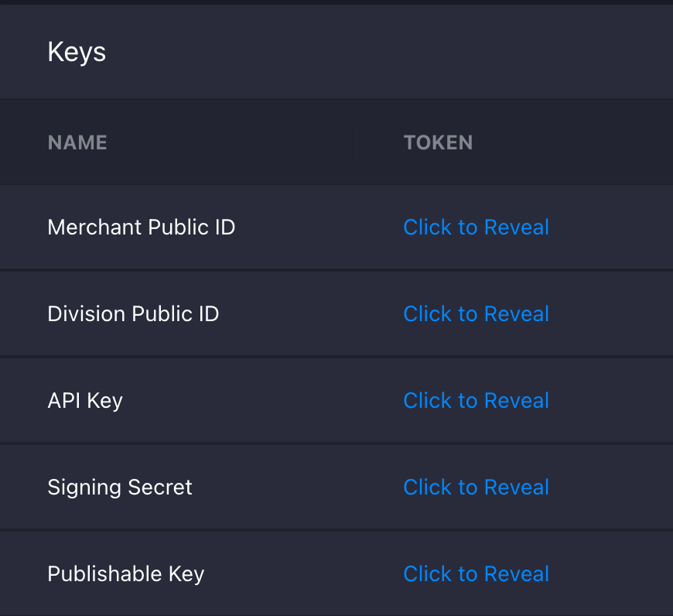Select the Merchant Public ID table row
The image size is (673, 616).
pos(336,227)
